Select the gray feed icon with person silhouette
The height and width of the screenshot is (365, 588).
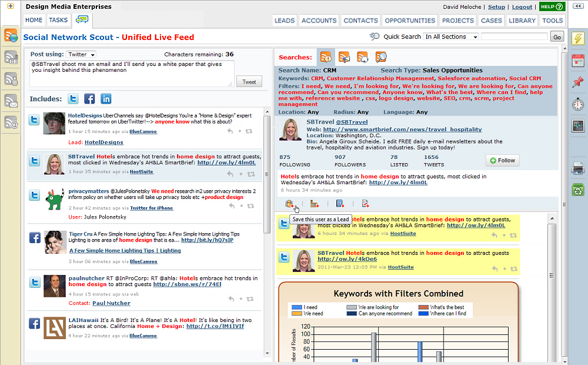coord(11,79)
